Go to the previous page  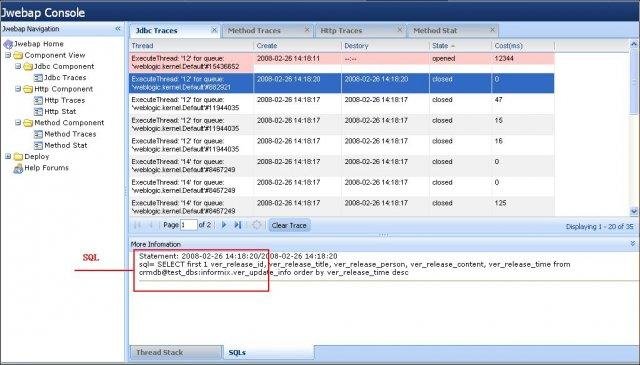pyautogui.click(x=151, y=225)
